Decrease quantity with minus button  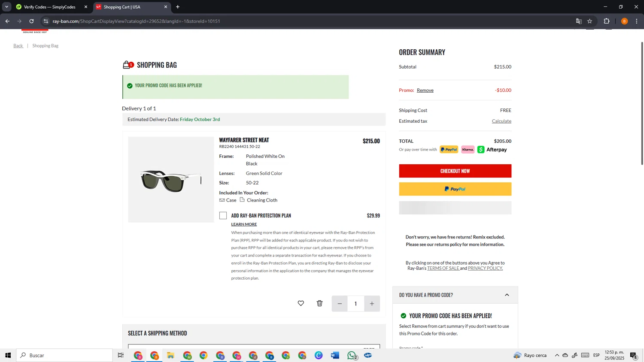click(340, 304)
